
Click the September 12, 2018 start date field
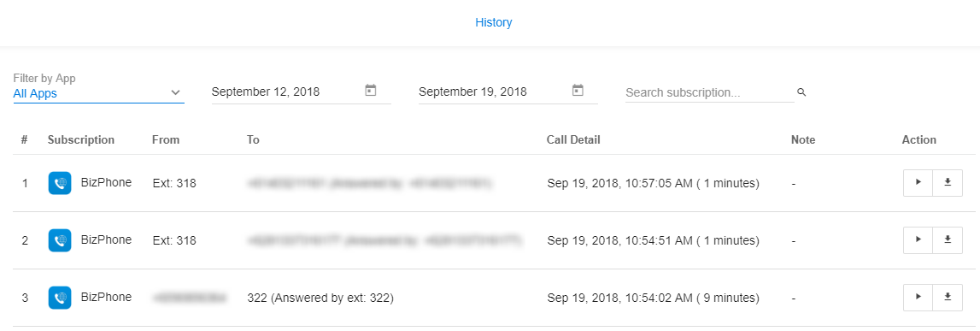302,92
